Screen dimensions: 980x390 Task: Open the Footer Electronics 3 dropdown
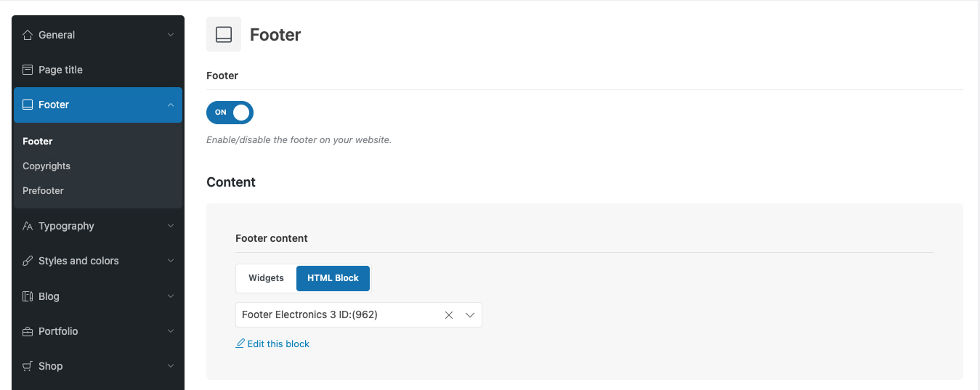pyautogui.click(x=469, y=315)
